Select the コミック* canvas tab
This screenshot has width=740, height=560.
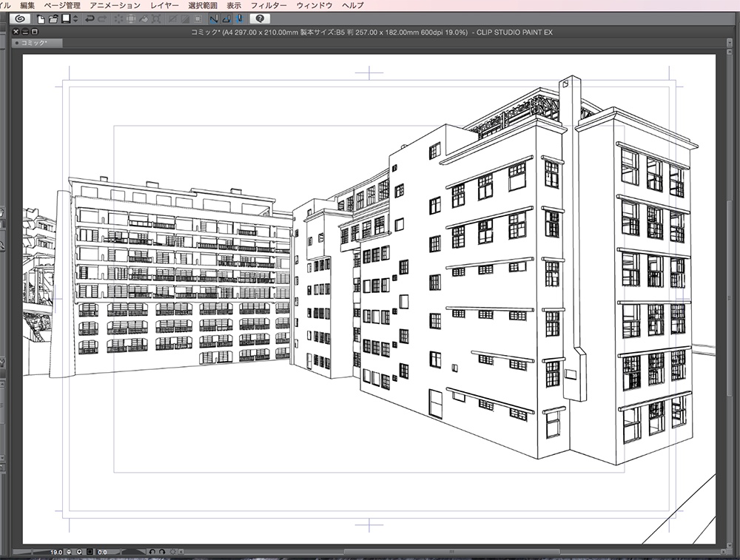pyautogui.click(x=37, y=43)
